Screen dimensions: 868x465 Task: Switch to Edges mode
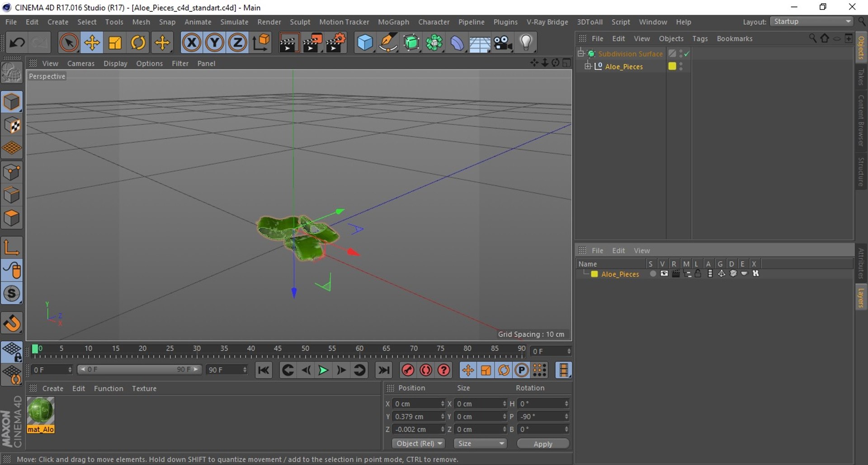(x=12, y=195)
